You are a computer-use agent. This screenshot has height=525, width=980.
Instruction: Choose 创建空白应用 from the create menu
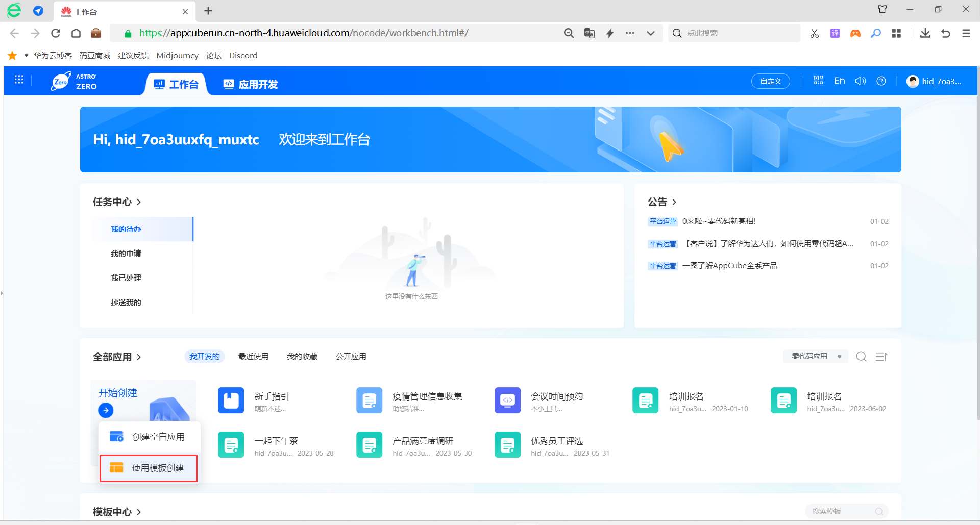pyautogui.click(x=149, y=437)
